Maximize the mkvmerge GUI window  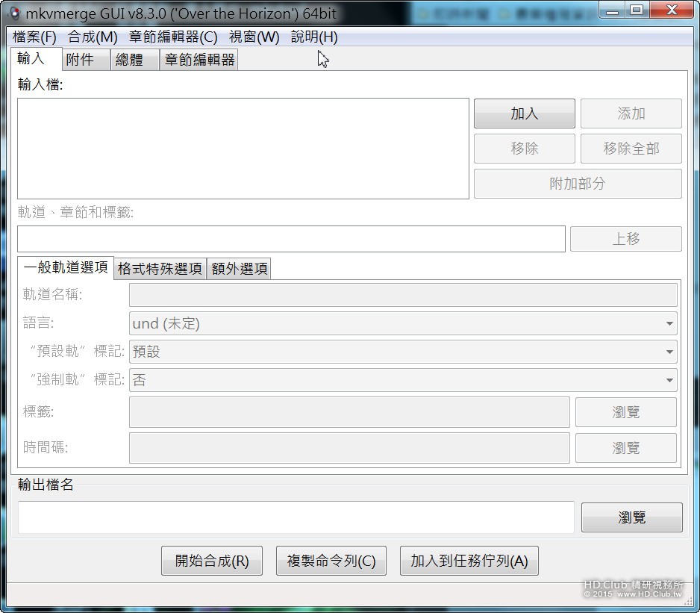coord(637,10)
